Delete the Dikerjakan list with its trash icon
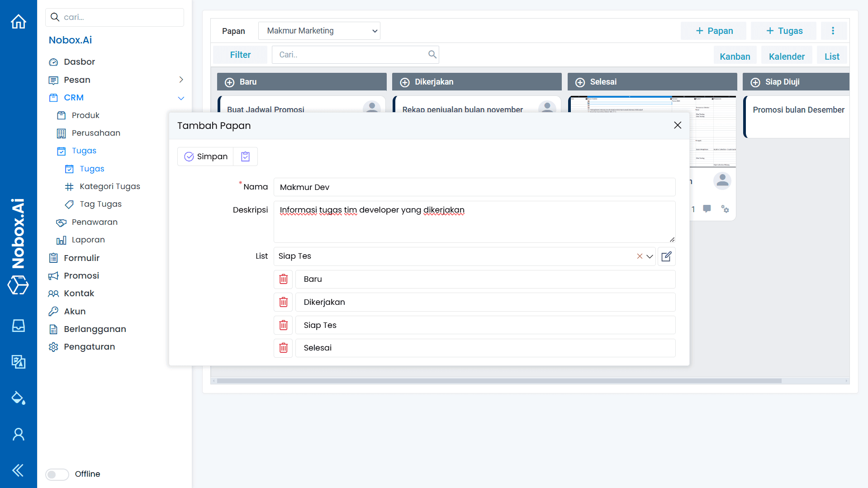 click(x=283, y=302)
